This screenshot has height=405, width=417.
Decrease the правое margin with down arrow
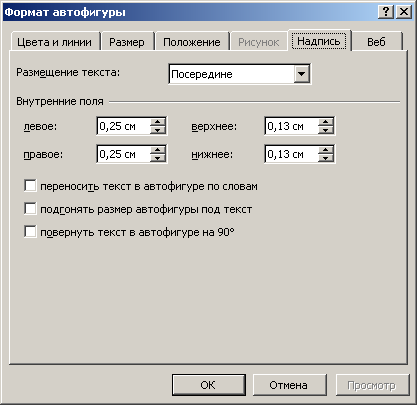pos(158,158)
